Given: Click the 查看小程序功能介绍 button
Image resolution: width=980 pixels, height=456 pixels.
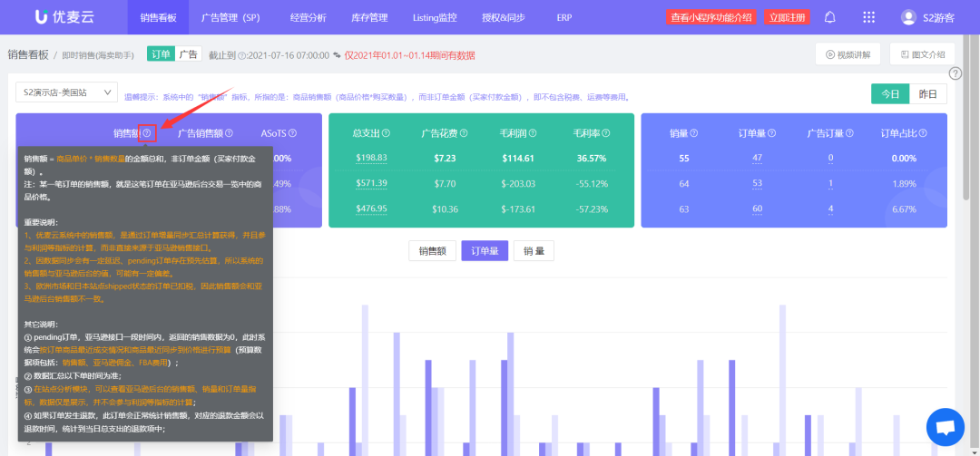Looking at the screenshot, I should tap(711, 17).
